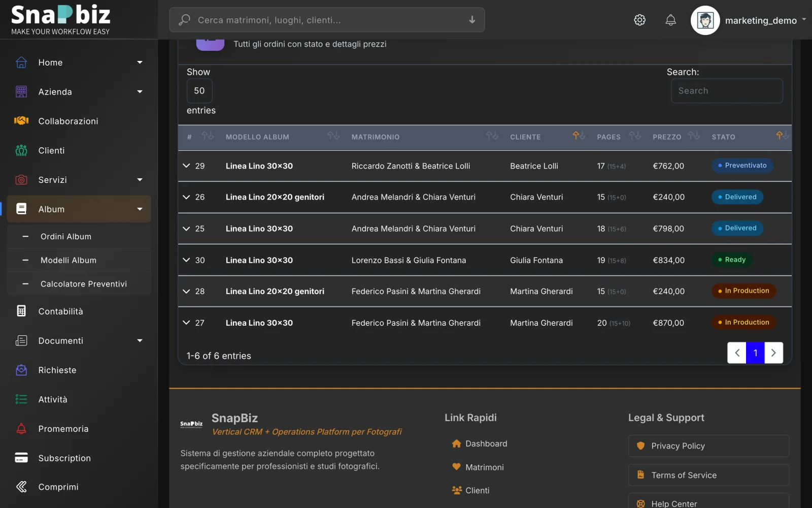This screenshot has width=812, height=508.
Task: Focus the table Search input field
Action: pos(727,91)
